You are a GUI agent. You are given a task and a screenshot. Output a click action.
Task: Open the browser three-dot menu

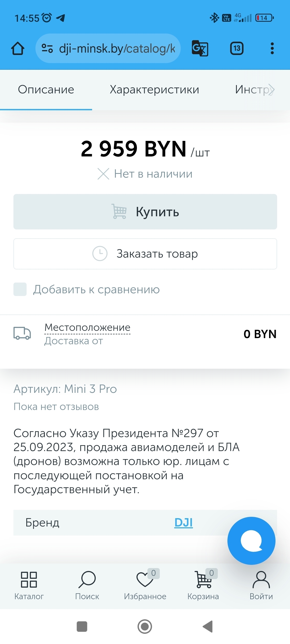tap(272, 48)
